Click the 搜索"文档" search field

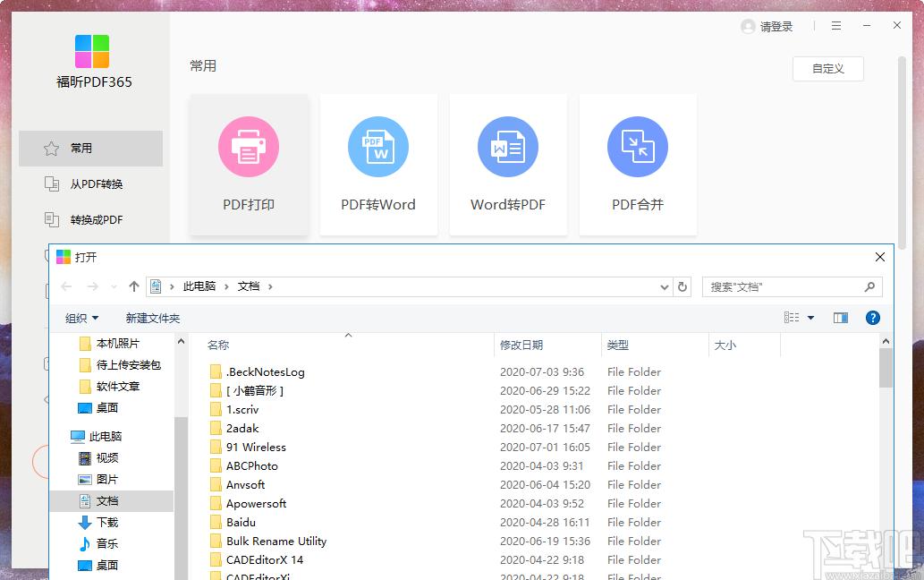point(792,287)
